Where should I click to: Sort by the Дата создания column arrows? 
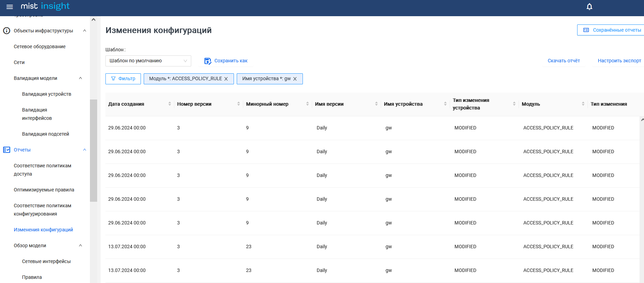coord(170,104)
